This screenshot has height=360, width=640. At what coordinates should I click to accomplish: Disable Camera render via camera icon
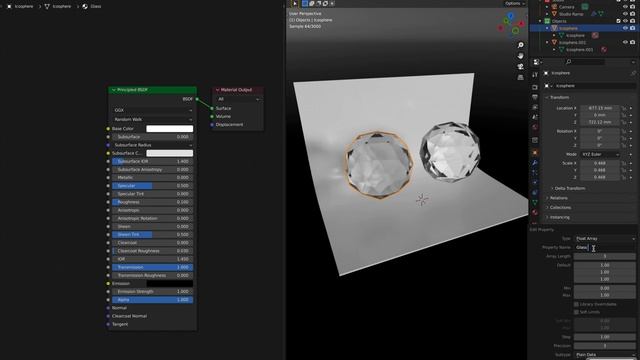click(x=632, y=7)
